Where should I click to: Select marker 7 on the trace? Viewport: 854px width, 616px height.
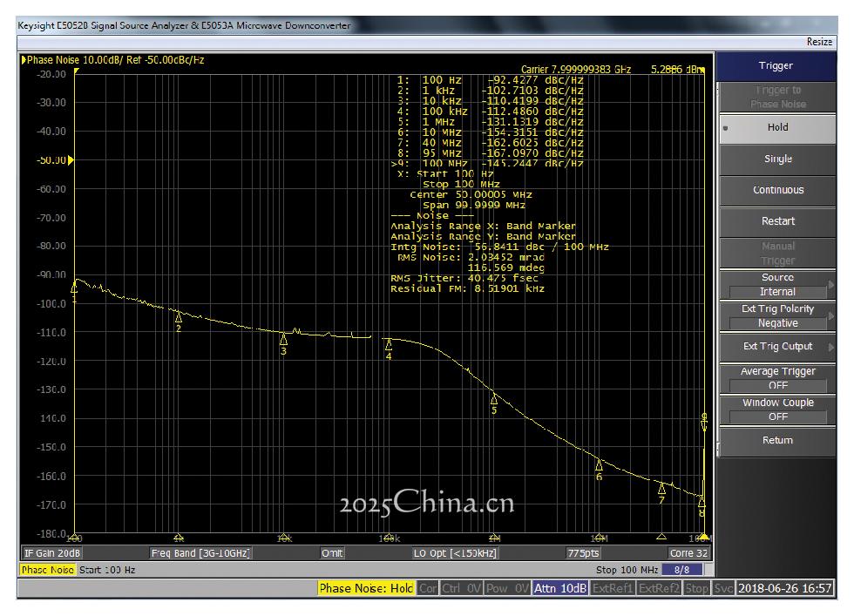click(661, 488)
